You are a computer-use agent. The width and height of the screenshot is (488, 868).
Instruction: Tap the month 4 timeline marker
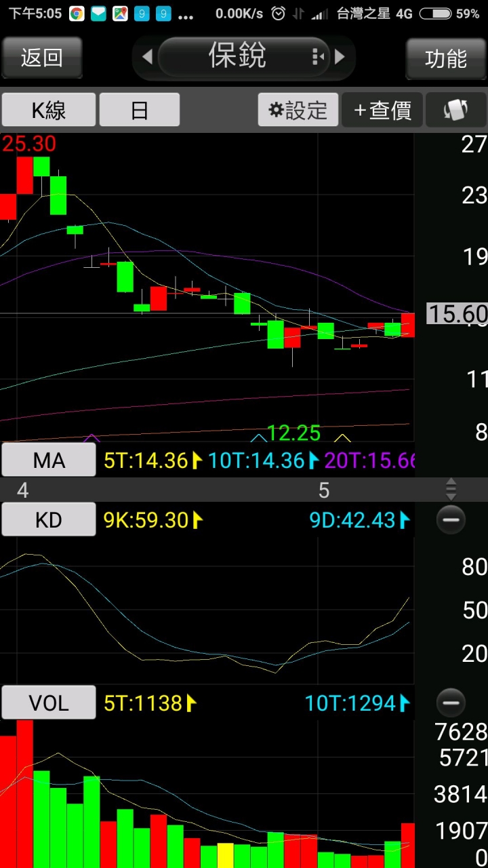23,490
